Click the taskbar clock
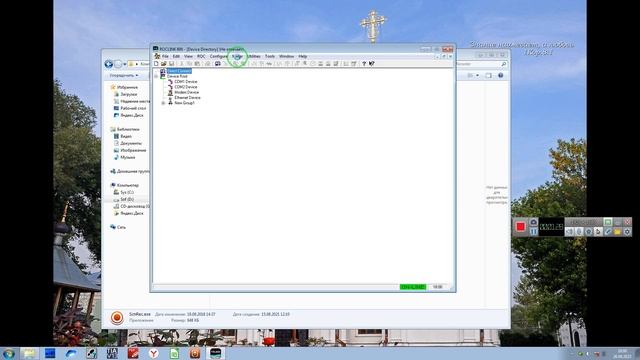Image resolution: width=640 pixels, height=360 pixels. (x=622, y=354)
